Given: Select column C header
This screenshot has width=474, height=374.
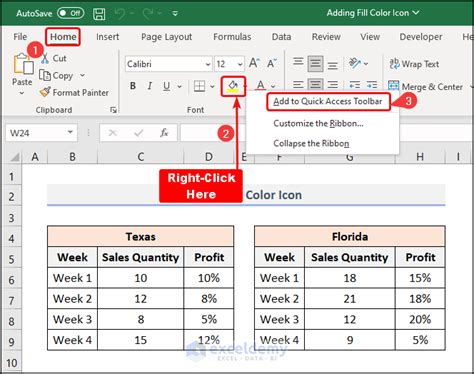Looking at the screenshot, I should (x=141, y=157).
